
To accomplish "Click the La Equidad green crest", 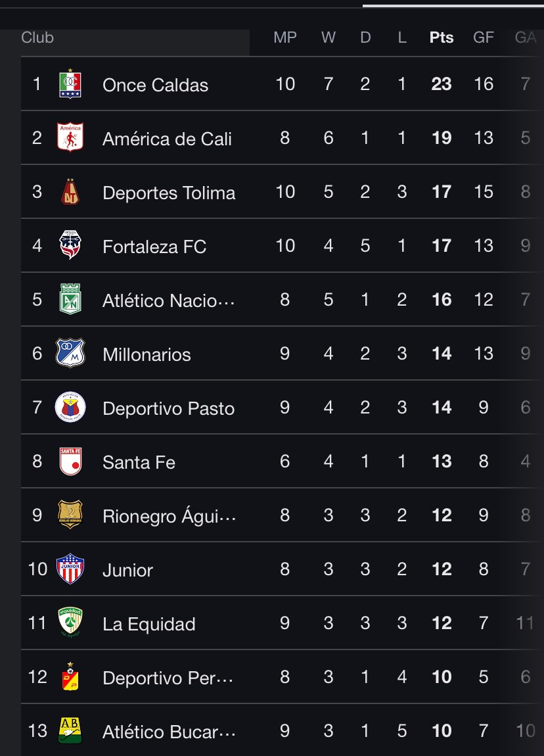I will click(70, 623).
